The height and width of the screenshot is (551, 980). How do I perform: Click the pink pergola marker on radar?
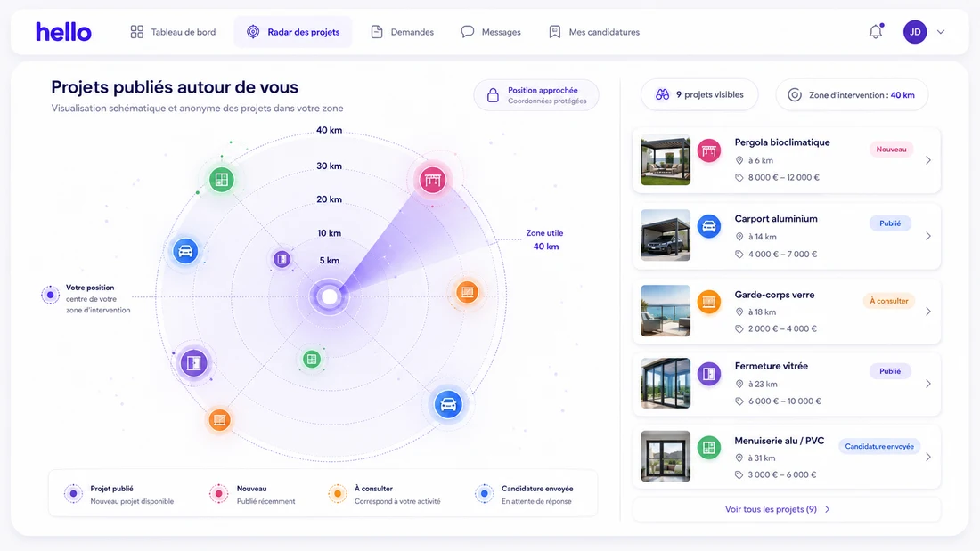pyautogui.click(x=432, y=181)
